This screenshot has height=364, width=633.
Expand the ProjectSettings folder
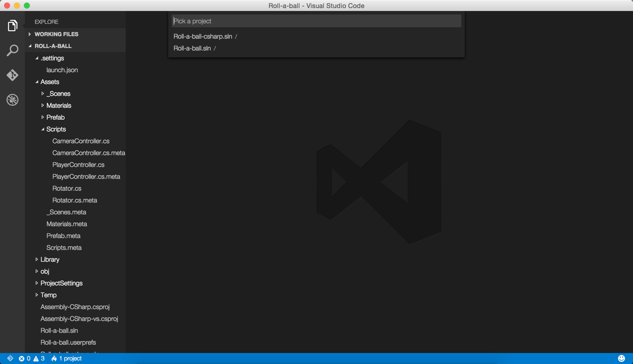coord(75,283)
